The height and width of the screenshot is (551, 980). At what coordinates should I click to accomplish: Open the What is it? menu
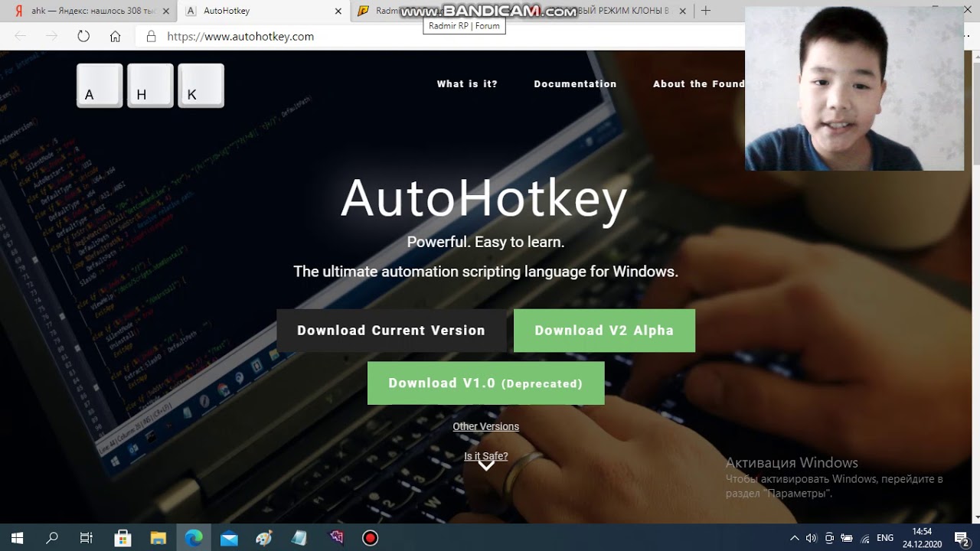[x=467, y=84]
